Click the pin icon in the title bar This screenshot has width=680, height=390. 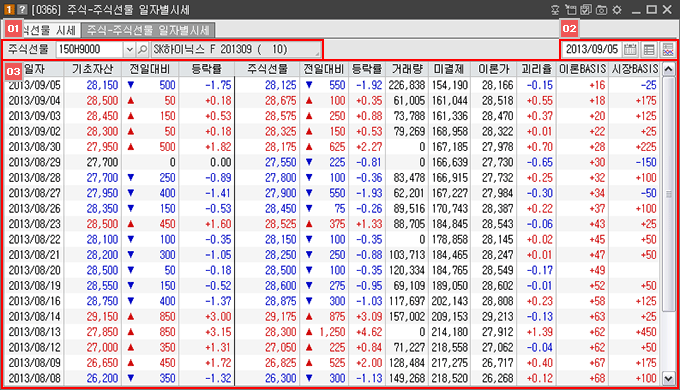tap(555, 10)
